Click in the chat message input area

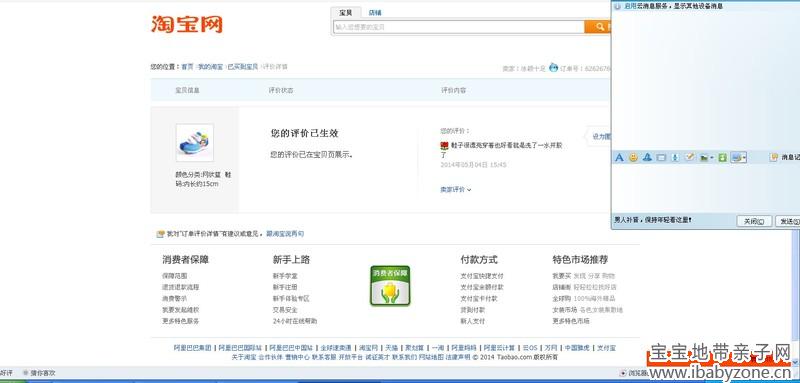(x=706, y=189)
